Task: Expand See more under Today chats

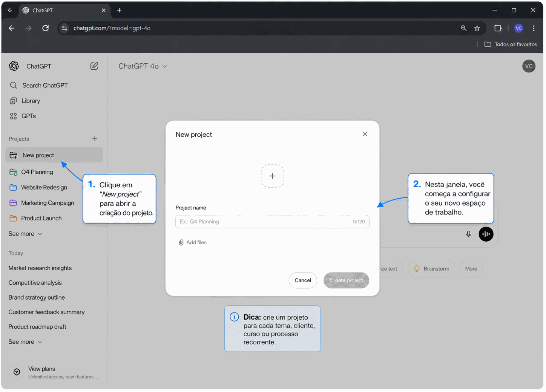Action: tap(25, 342)
